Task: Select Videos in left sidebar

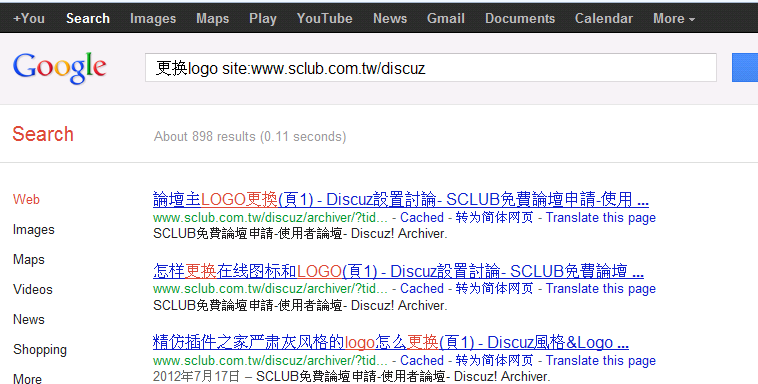Action: click(x=33, y=289)
